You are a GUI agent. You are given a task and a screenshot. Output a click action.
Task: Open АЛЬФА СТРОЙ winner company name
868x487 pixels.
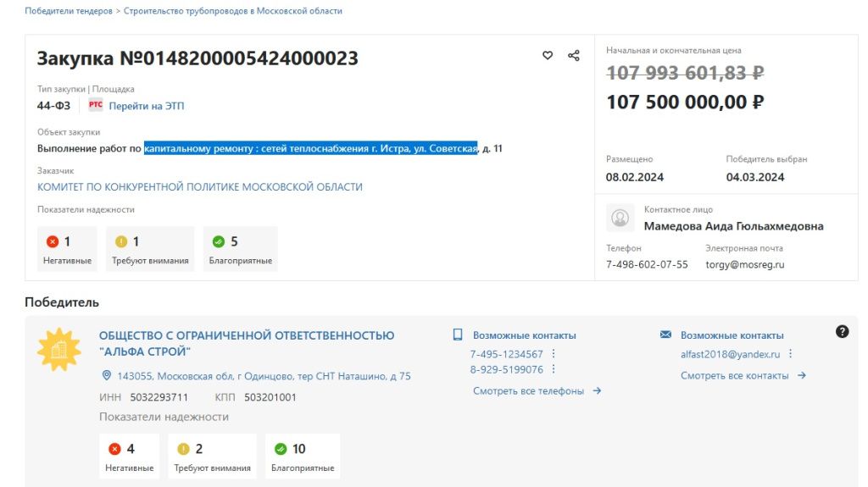[x=247, y=343]
